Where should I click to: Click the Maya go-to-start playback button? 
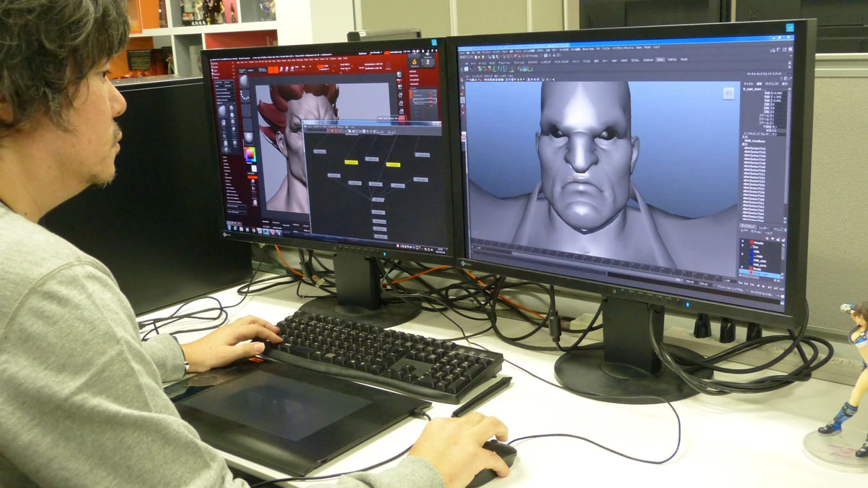tap(740, 282)
